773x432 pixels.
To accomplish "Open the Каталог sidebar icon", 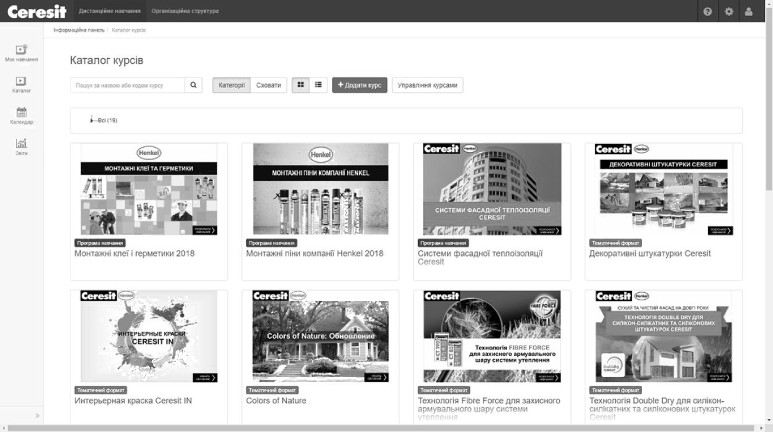I will (x=21, y=84).
